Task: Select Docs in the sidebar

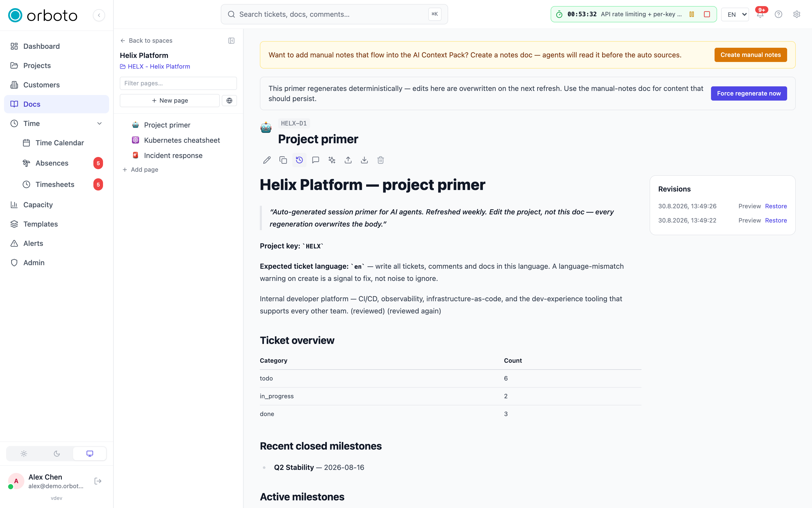Action: (56, 104)
